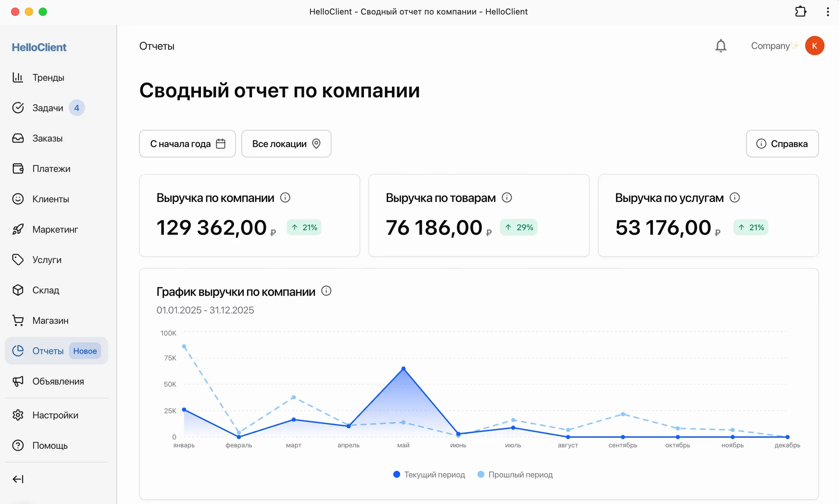This screenshot has height=504, width=839.
Task: Go to Тренды in the sidebar
Action: click(48, 78)
